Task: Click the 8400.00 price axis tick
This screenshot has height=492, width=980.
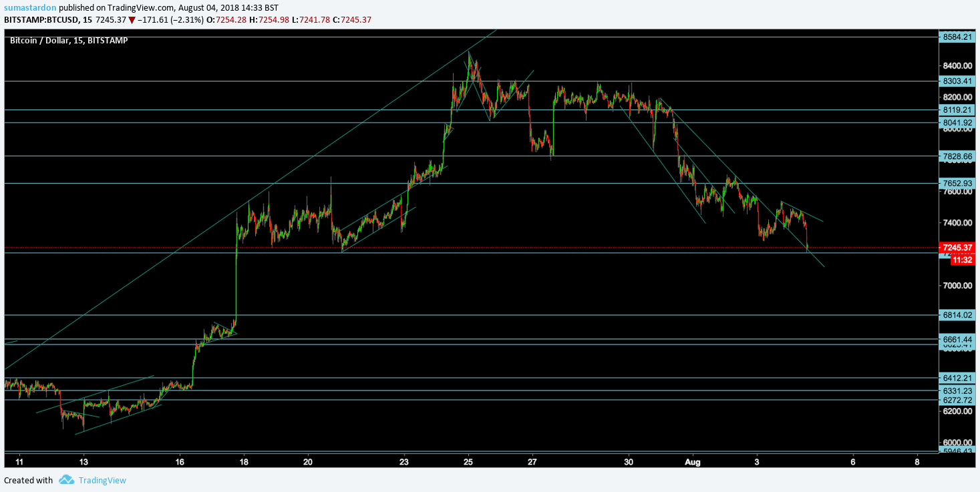Action: click(x=957, y=65)
